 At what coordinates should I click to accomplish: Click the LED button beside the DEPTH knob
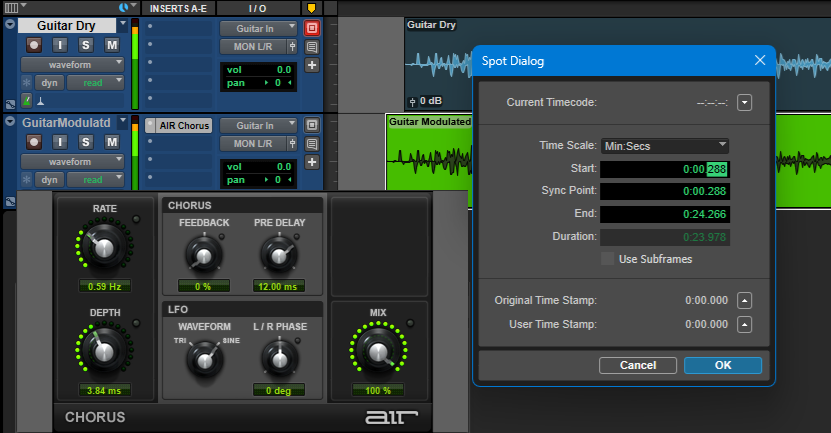coord(136,323)
